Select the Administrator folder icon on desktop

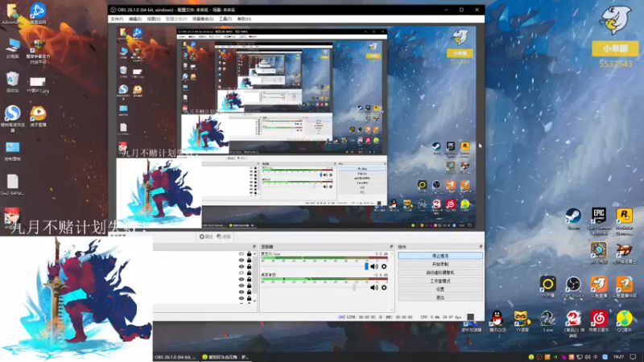click(12, 14)
